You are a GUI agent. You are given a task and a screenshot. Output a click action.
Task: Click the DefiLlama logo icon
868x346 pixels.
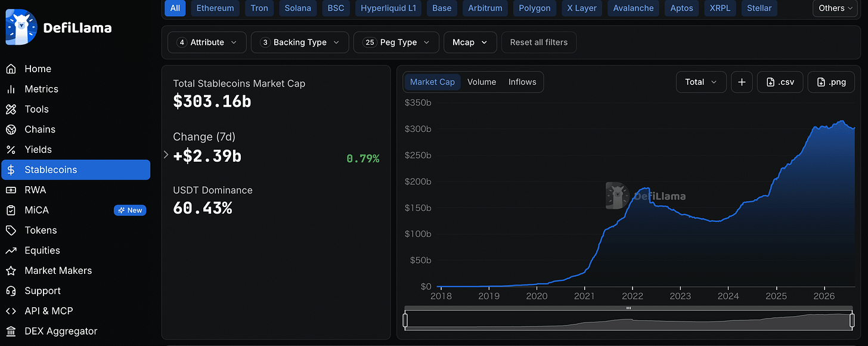pos(21,27)
